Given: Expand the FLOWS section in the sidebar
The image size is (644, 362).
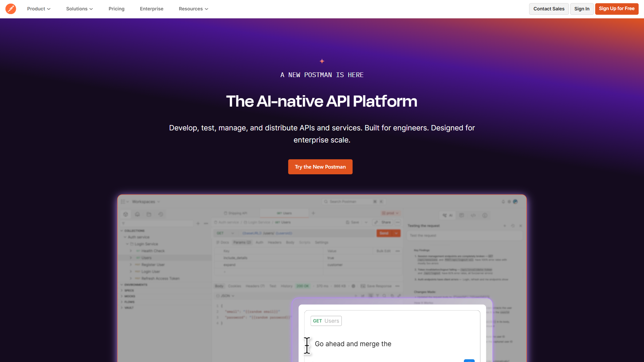Looking at the screenshot, I should 122,302.
